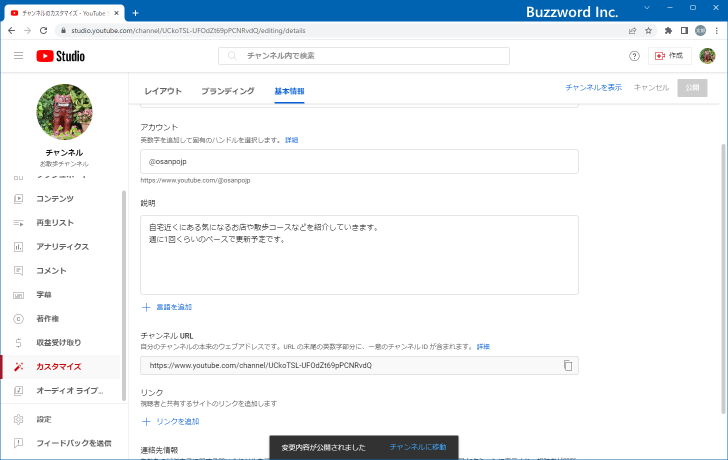Open the help question mark icon

[x=634, y=56]
